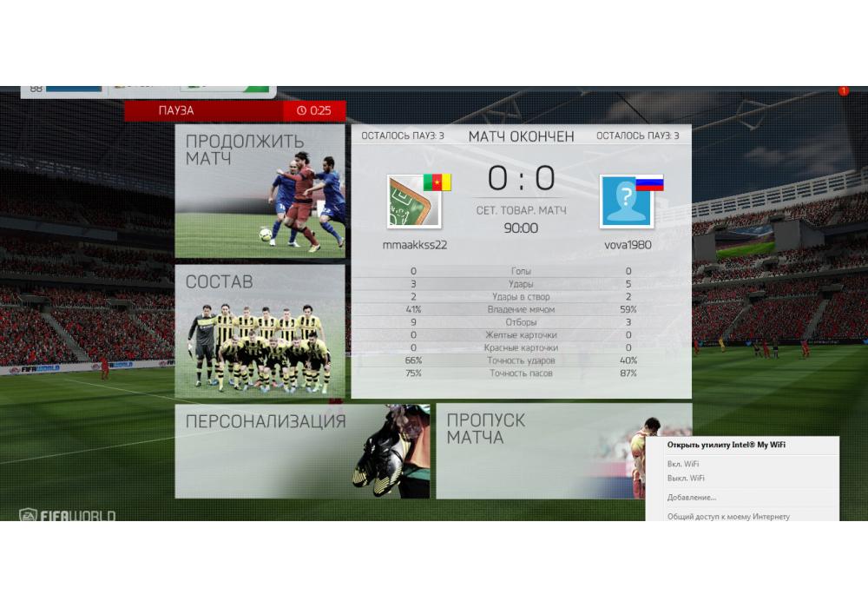Click player name vova1980
The image size is (868, 608).
628,245
